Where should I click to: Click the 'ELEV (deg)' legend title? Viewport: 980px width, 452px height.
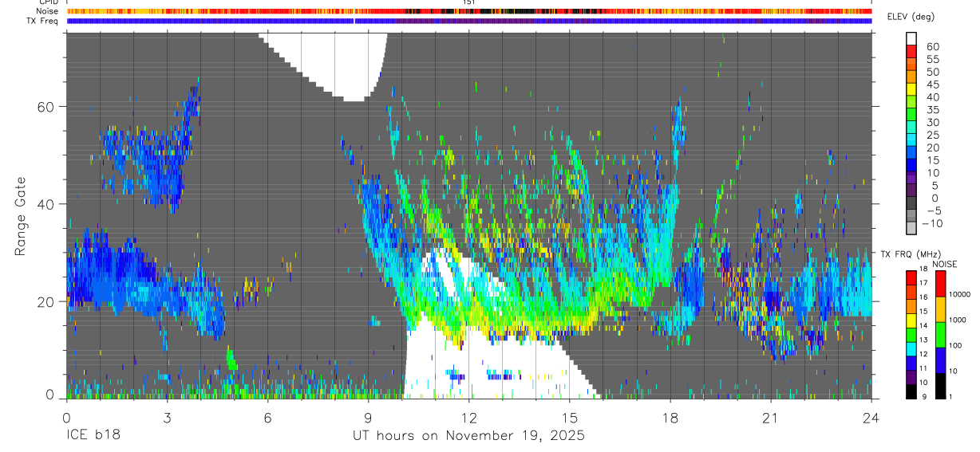911,17
